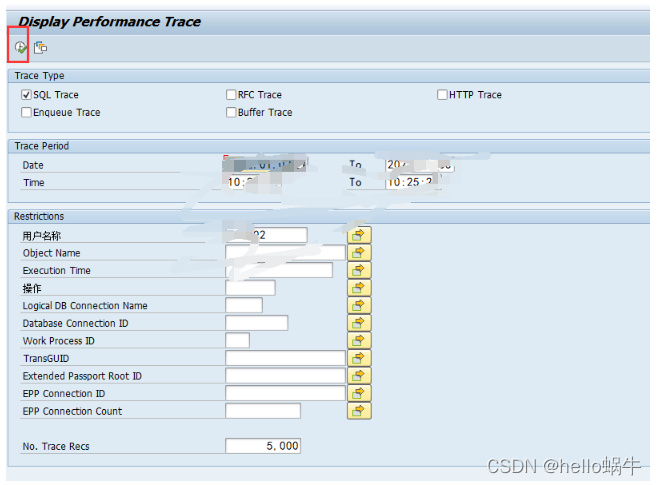Screen dimensions: 657x485
Task: Enable the RFC Trace checkbox
Action: click(231, 95)
